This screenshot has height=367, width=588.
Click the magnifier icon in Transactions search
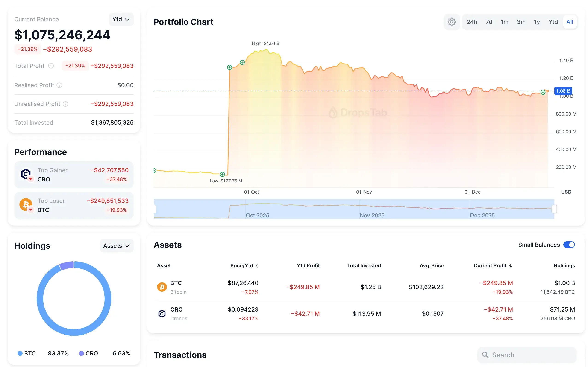coord(485,355)
